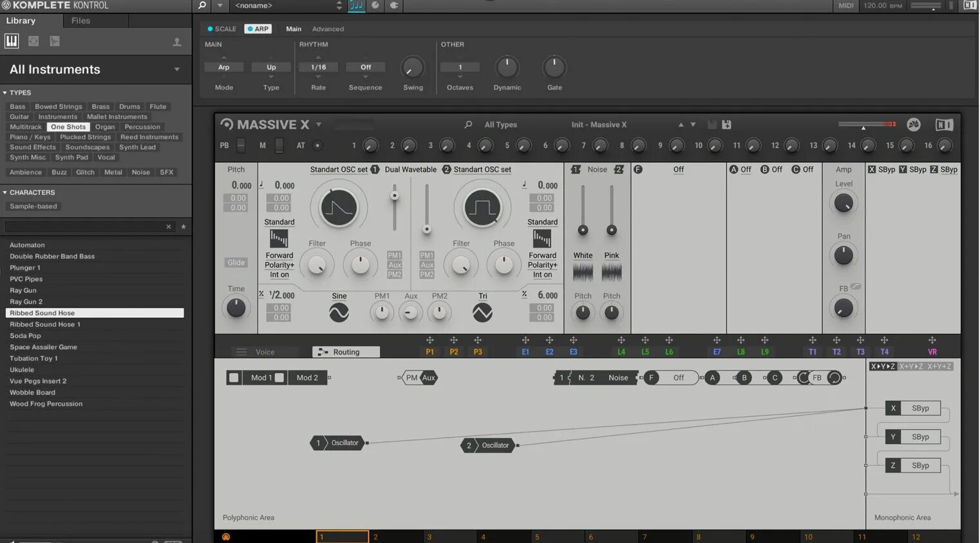Open the Main arp tab
Screen dimensions: 980x543
pyautogui.click(x=294, y=29)
